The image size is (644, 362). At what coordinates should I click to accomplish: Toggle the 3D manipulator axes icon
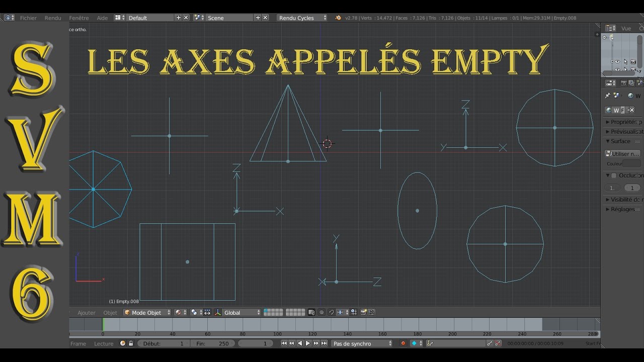click(218, 313)
